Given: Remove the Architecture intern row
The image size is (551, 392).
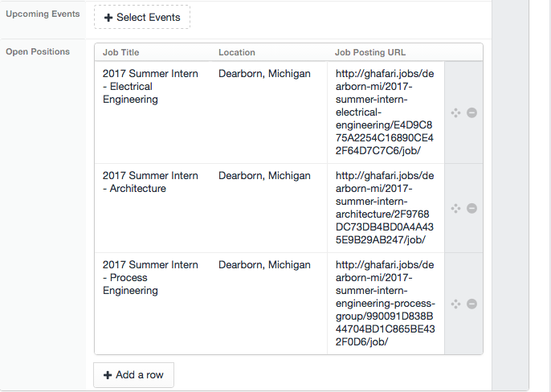Looking at the screenshot, I should click(x=471, y=208).
